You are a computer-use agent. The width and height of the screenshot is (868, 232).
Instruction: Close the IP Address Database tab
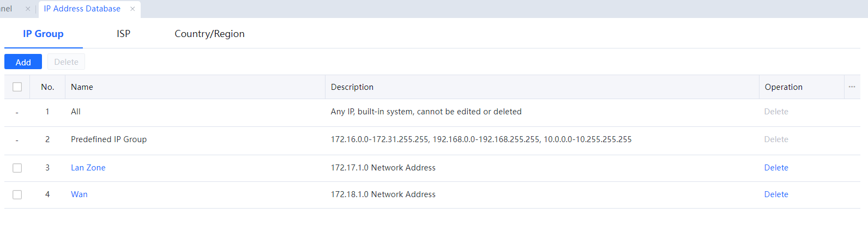click(x=132, y=9)
